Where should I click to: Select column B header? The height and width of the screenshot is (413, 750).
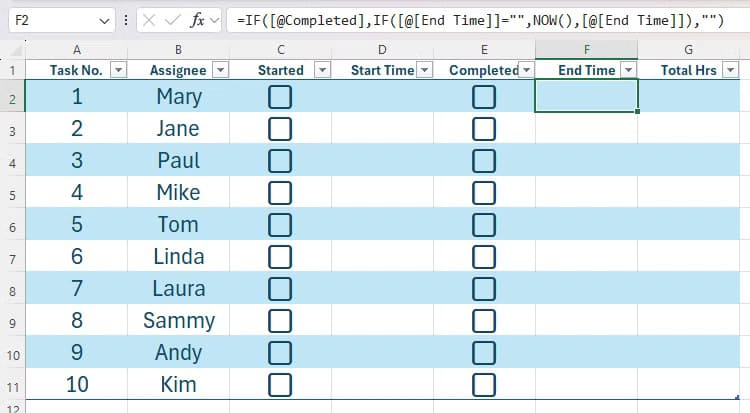click(178, 50)
